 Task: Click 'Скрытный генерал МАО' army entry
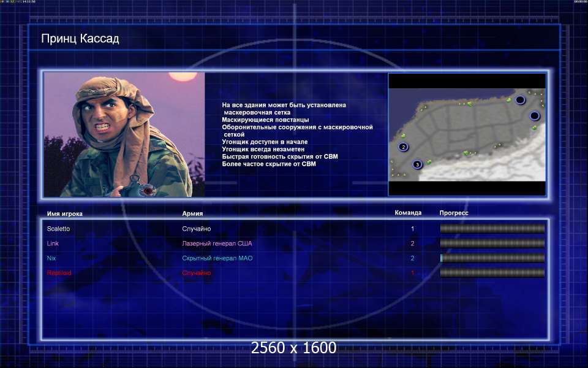click(x=217, y=258)
